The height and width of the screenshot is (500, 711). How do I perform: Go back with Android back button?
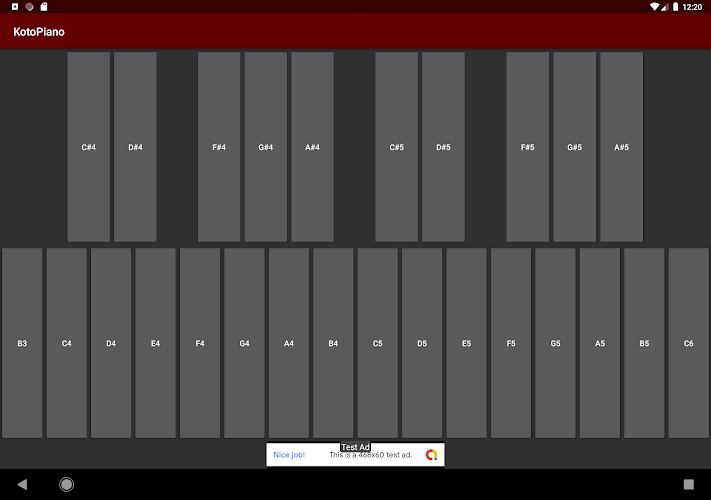pos(22,484)
